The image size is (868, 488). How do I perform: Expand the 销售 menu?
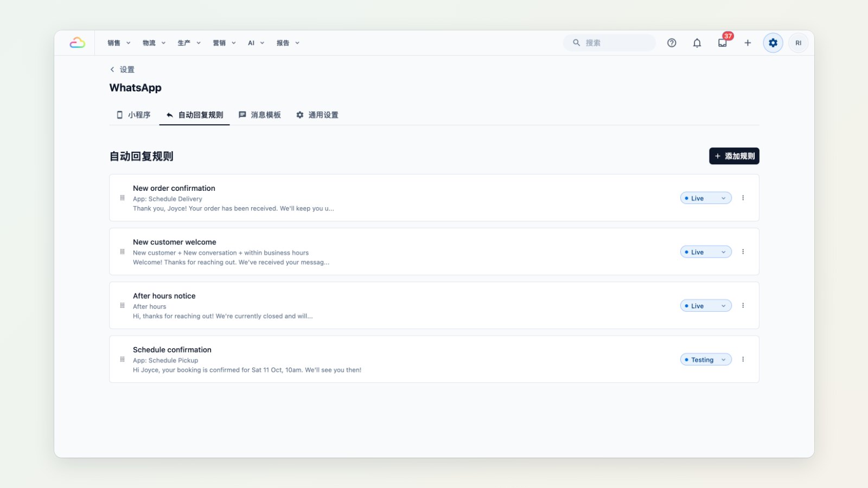(119, 43)
